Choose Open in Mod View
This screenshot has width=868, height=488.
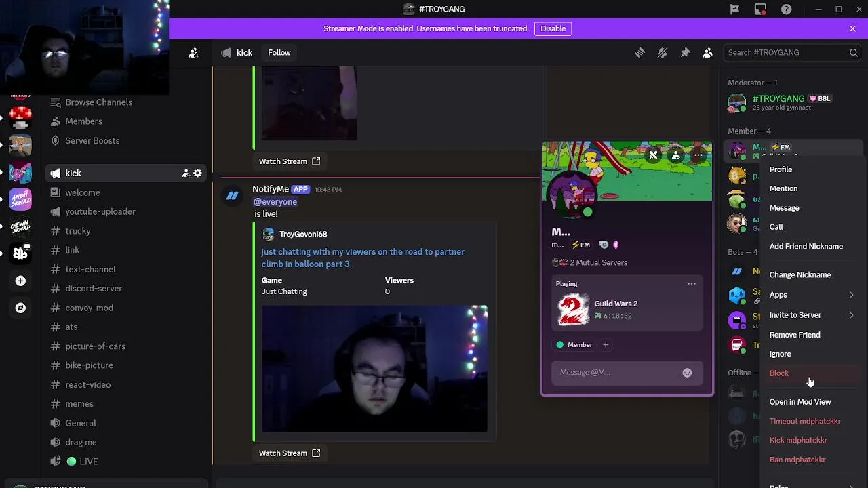click(812, 402)
